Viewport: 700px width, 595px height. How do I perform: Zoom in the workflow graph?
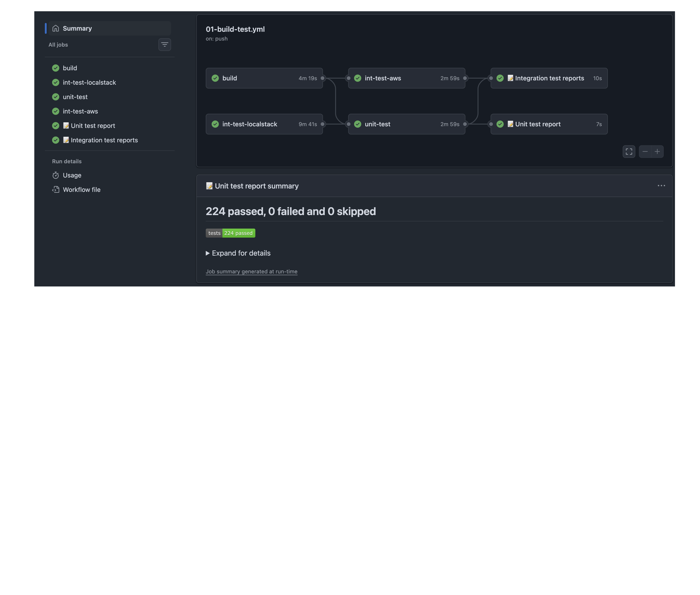(657, 151)
